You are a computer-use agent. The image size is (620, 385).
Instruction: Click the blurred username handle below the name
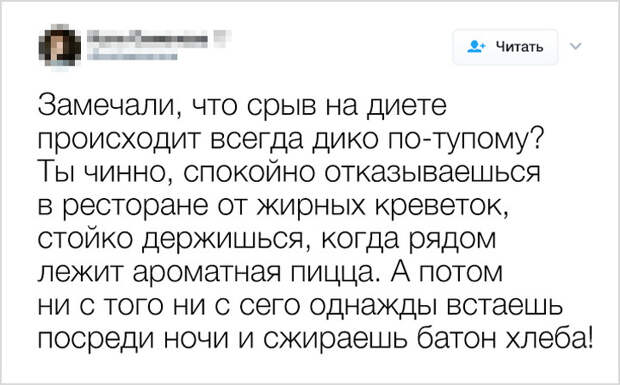pos(132,57)
